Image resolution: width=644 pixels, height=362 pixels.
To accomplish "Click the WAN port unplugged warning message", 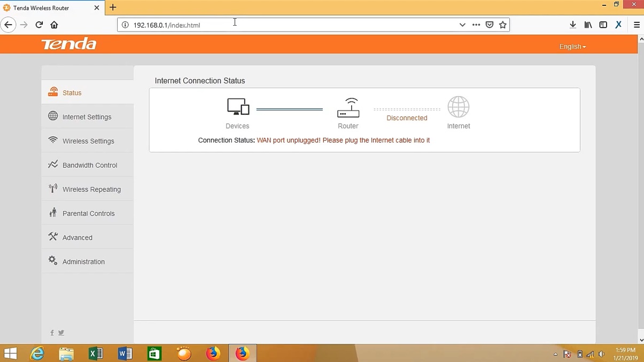I will [343, 140].
